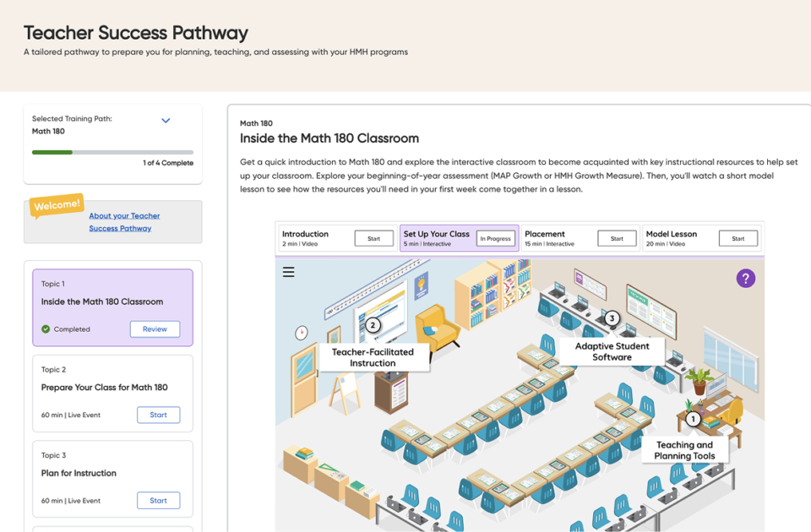This screenshot has width=811, height=532.
Task: Open the Placement interactive tab
Action: 580,238
